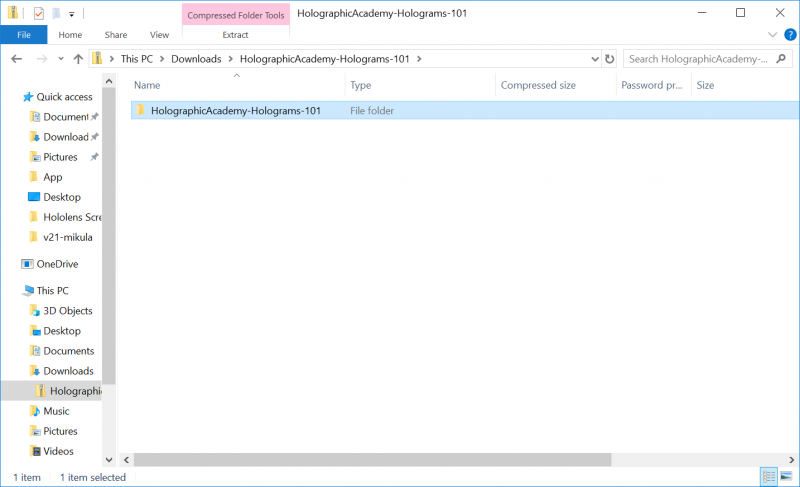Sort by Password protected column header
Viewport: 800px width, 487px height.
coord(654,85)
